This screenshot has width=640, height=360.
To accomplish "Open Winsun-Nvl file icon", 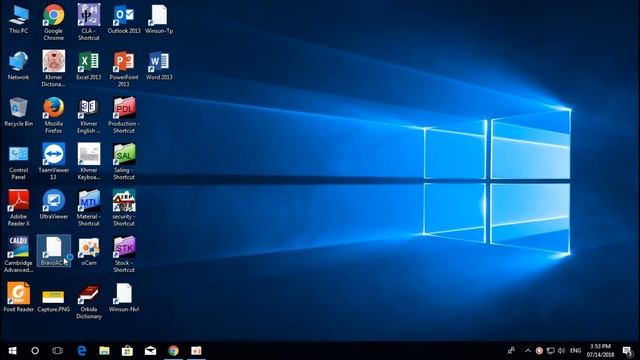I will click(124, 298).
